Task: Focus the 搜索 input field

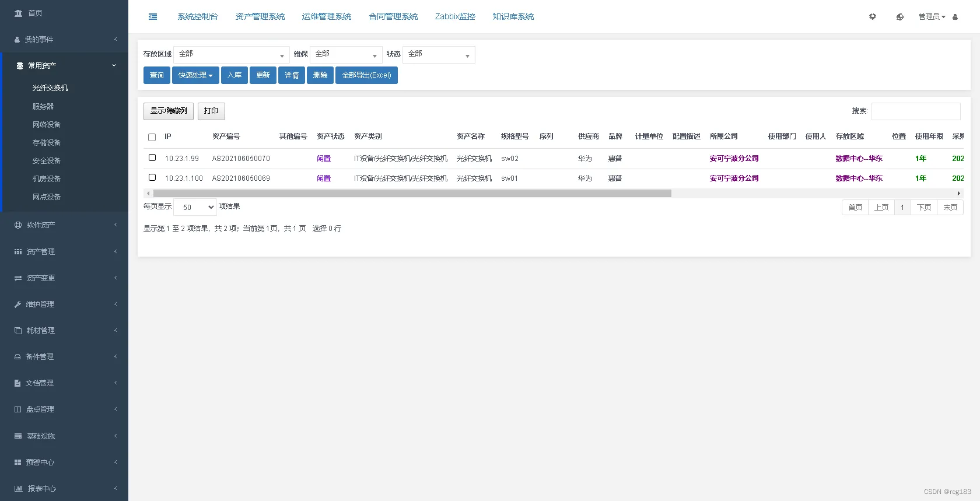Action: (x=916, y=111)
